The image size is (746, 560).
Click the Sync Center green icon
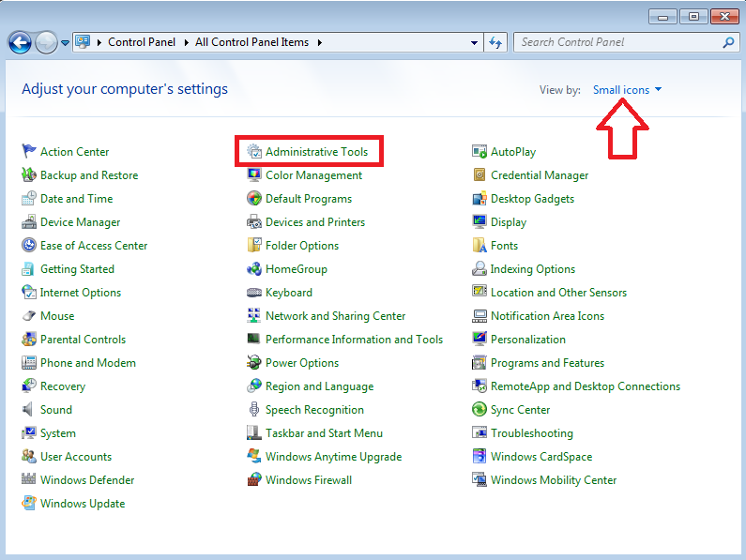tap(480, 409)
